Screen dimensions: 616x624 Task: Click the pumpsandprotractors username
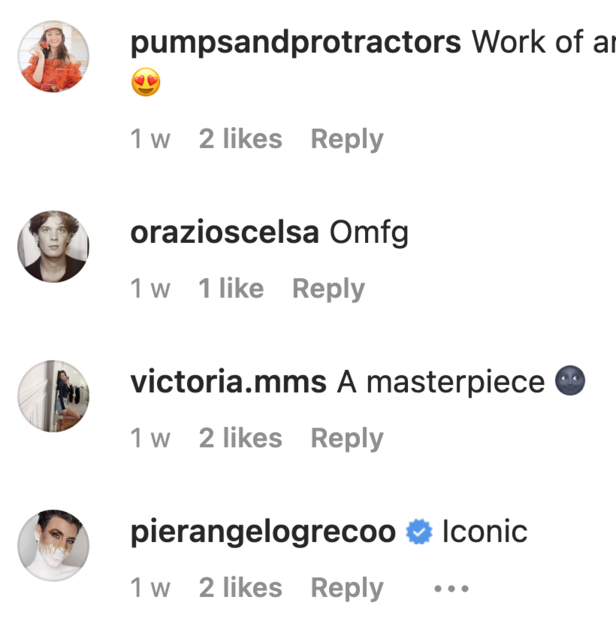coord(296,43)
